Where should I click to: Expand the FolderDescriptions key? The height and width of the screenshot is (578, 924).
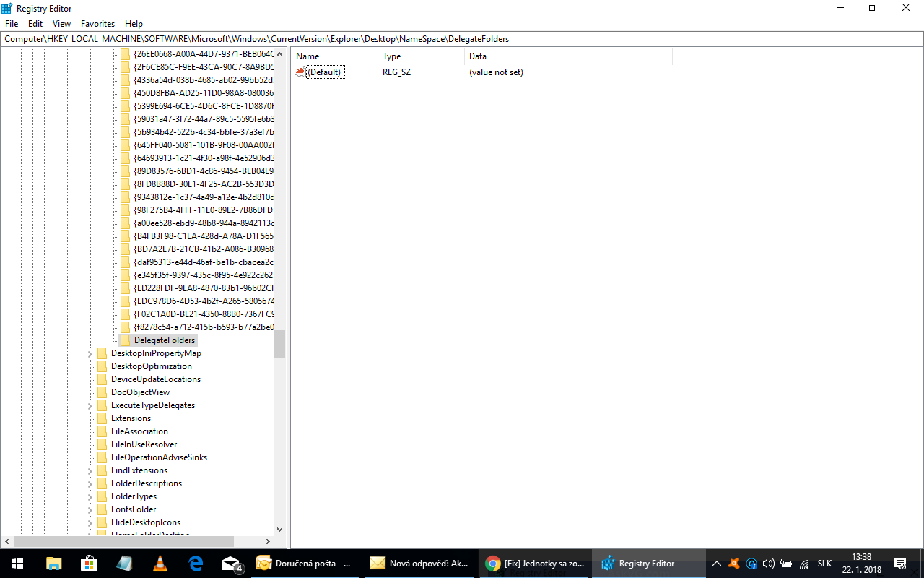91,483
